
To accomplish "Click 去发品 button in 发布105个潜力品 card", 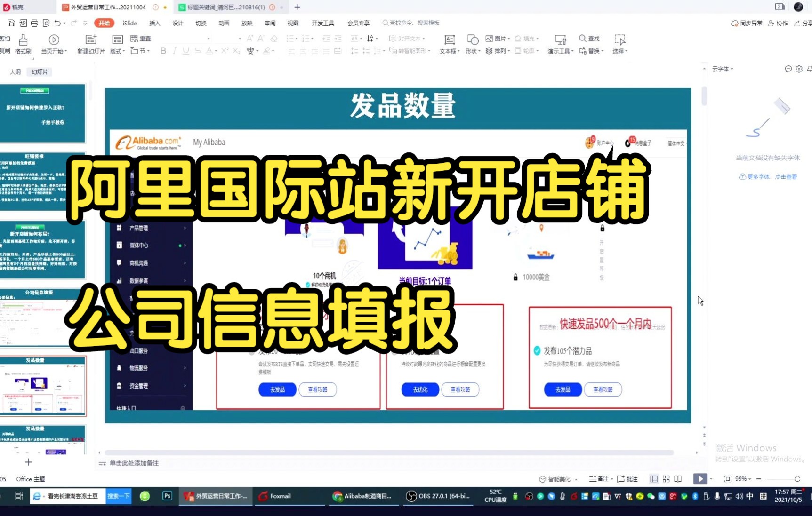I will tap(563, 389).
